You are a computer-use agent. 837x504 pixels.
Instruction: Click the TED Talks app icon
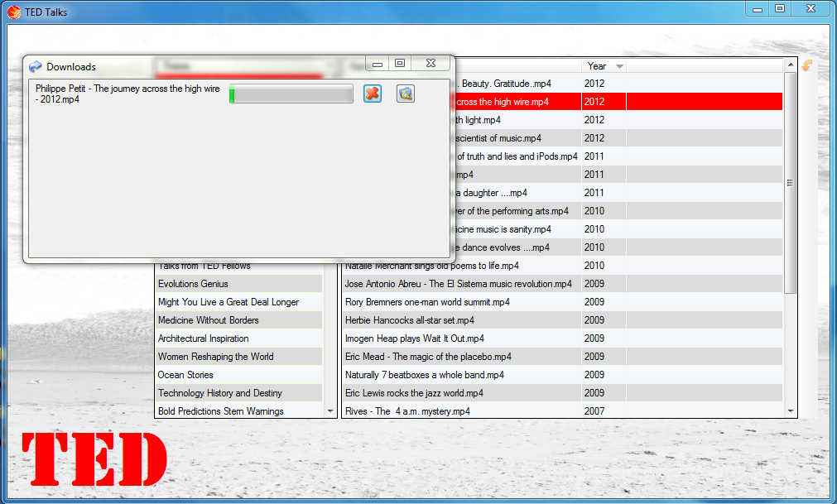14,12
